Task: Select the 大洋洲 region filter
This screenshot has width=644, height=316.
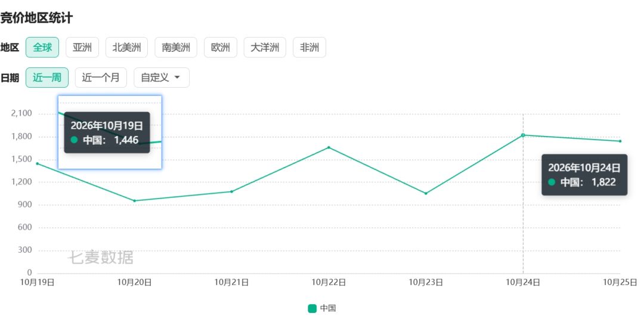Action: [x=265, y=47]
